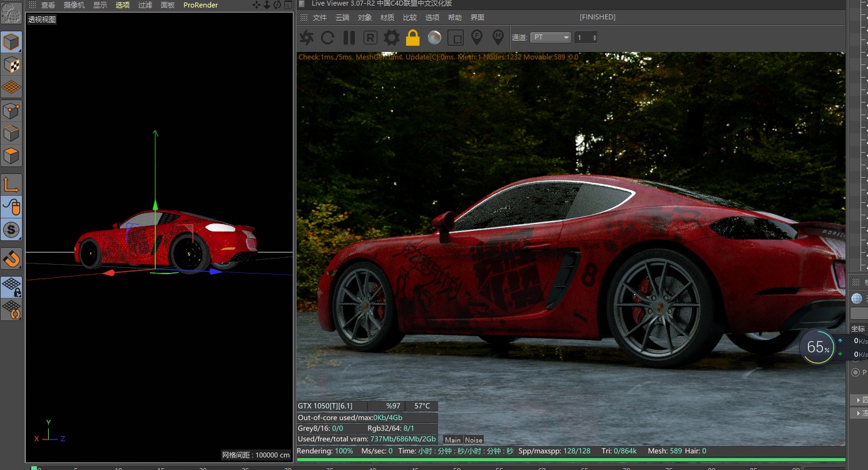868x470 pixels.
Task: Switch to the Main tab
Action: coord(452,439)
